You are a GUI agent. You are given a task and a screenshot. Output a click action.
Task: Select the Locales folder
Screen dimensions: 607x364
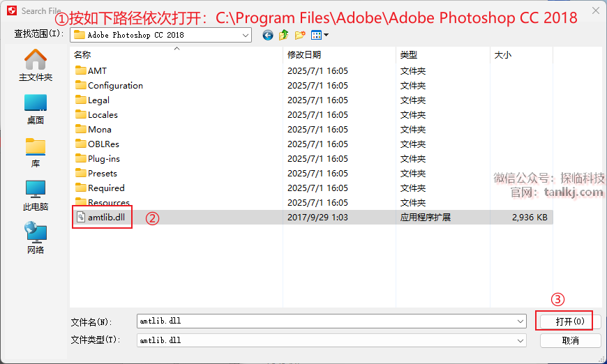point(96,115)
